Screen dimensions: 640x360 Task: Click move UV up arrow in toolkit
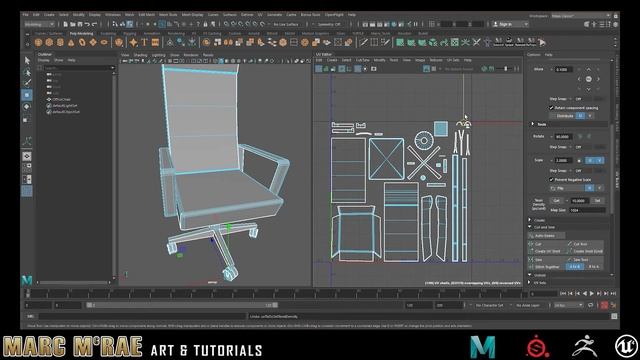click(588, 69)
